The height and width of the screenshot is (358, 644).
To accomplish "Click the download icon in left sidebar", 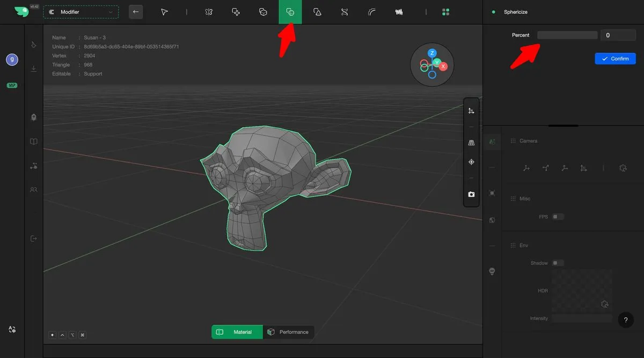I will [x=34, y=69].
